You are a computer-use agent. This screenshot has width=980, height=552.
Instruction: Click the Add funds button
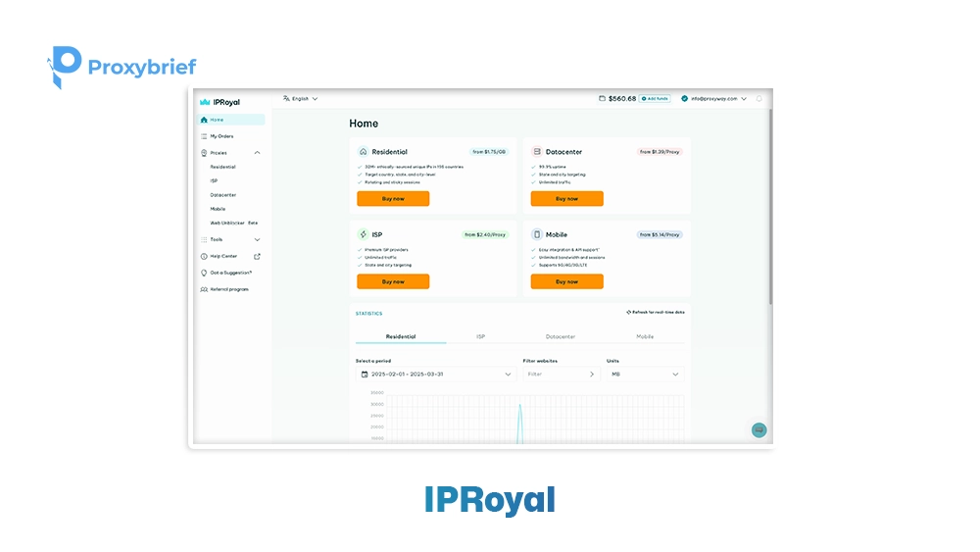[655, 99]
